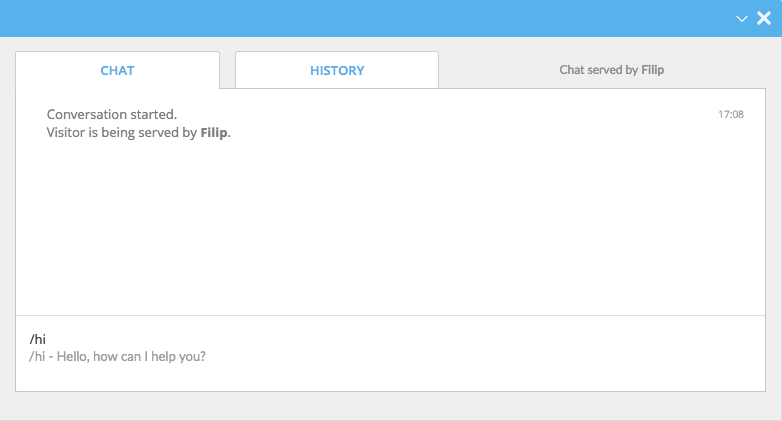Minimize the chat window with the chevron
782x421 pixels.
coord(742,19)
